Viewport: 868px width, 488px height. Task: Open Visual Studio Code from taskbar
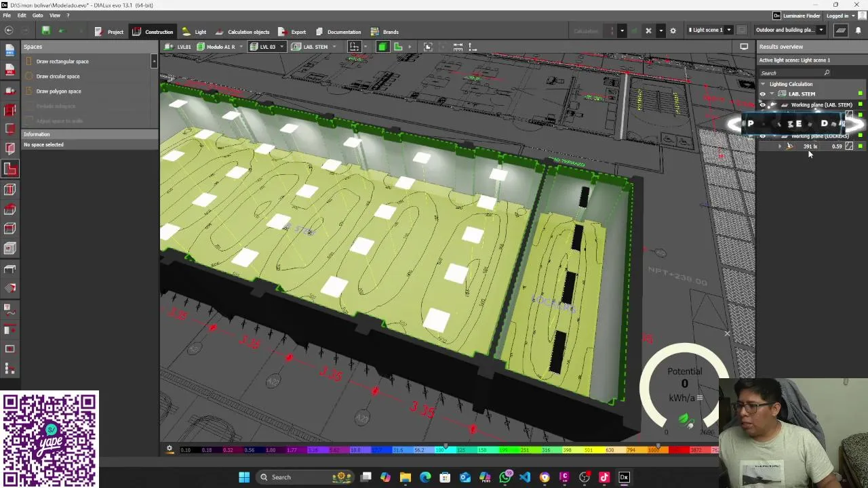coord(525,477)
